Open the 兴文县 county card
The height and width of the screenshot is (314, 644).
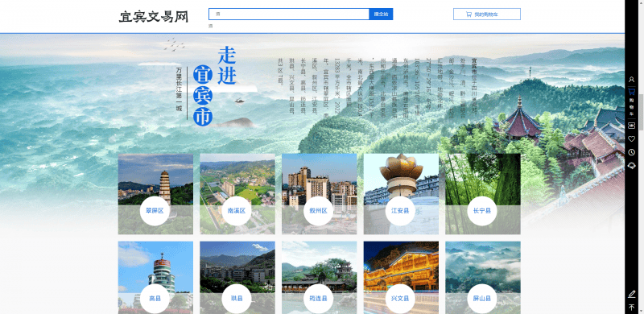[x=401, y=278]
